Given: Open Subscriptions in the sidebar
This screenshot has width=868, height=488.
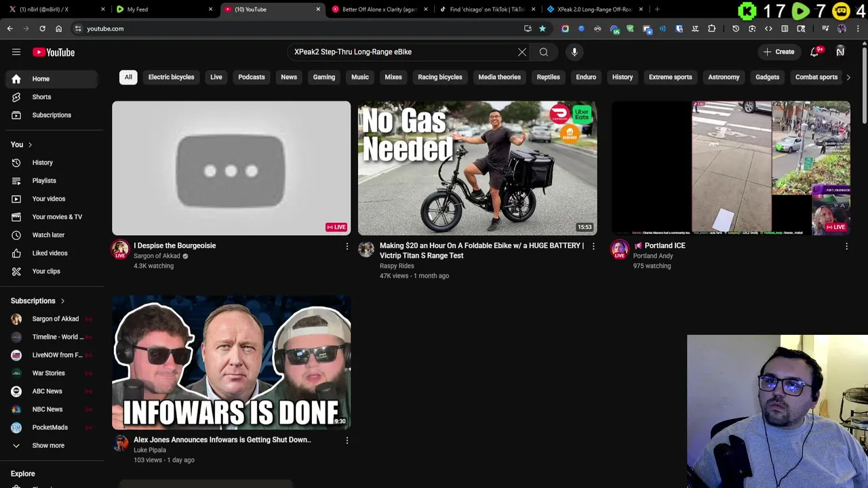Looking at the screenshot, I should (x=53, y=115).
